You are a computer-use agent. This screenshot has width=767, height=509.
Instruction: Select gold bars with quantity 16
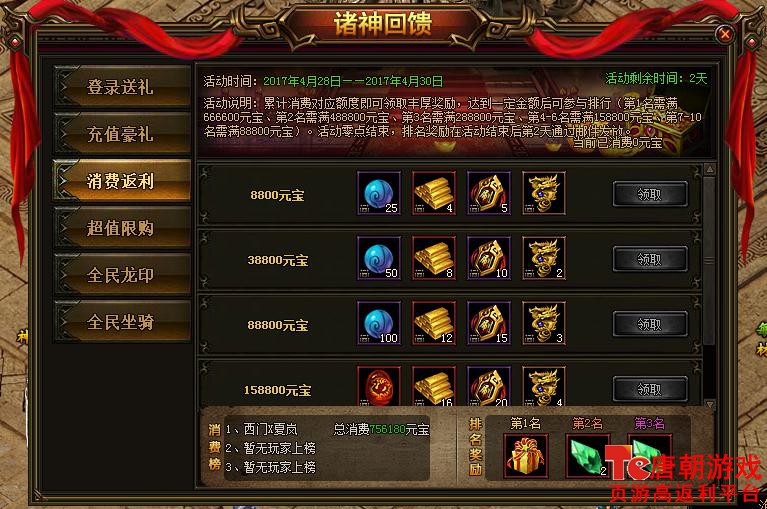(434, 386)
